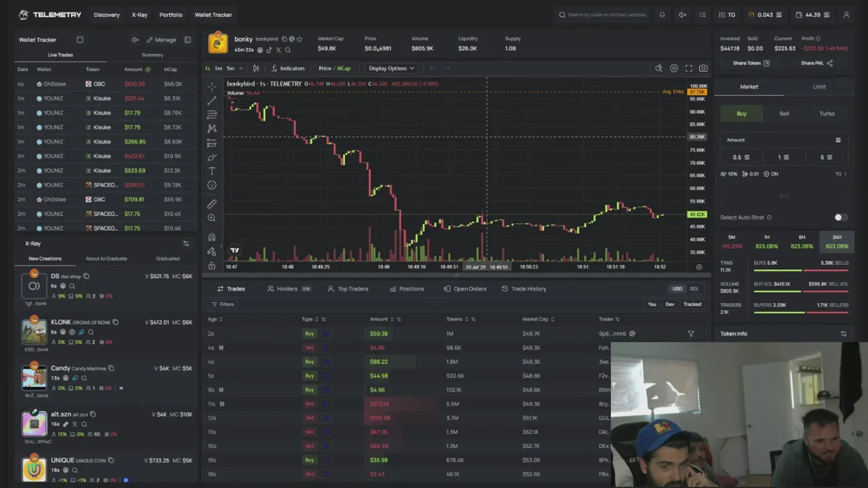Select the 24H stats period

click(x=837, y=241)
